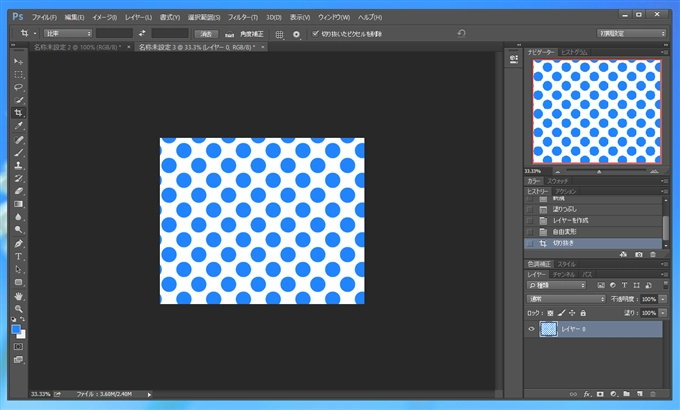Create a new layer group

coord(626,394)
